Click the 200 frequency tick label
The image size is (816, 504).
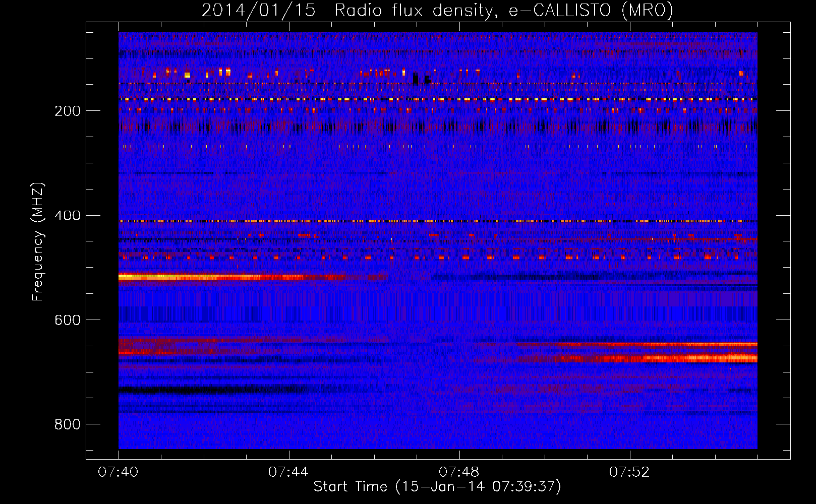pyautogui.click(x=68, y=111)
